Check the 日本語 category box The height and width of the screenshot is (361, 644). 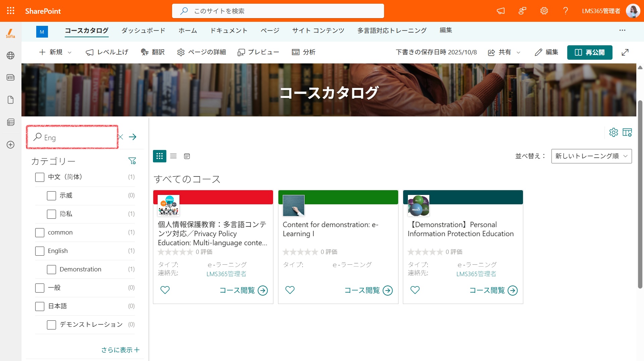click(x=40, y=306)
